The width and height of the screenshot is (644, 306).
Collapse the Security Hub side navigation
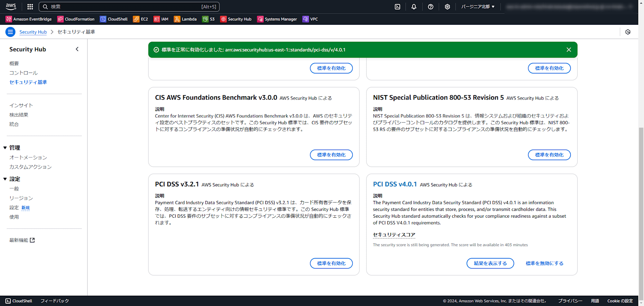(x=77, y=49)
